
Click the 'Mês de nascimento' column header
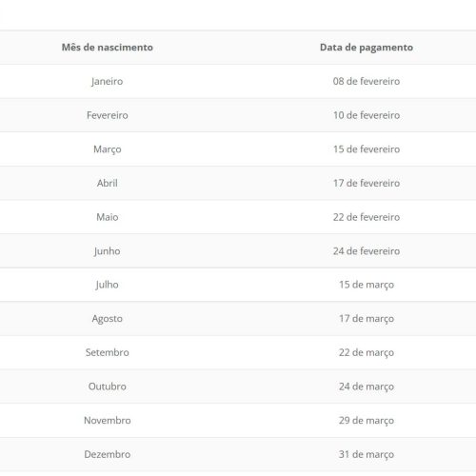click(108, 48)
